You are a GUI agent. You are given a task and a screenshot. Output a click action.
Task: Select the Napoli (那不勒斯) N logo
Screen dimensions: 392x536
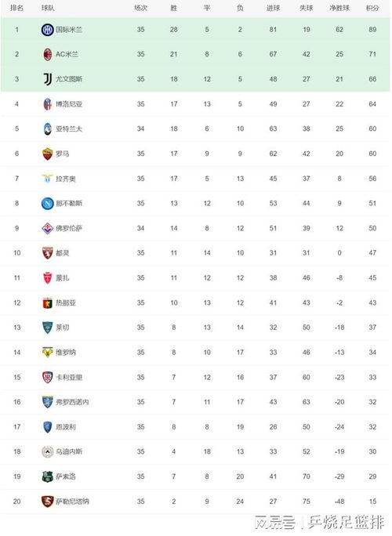point(47,204)
